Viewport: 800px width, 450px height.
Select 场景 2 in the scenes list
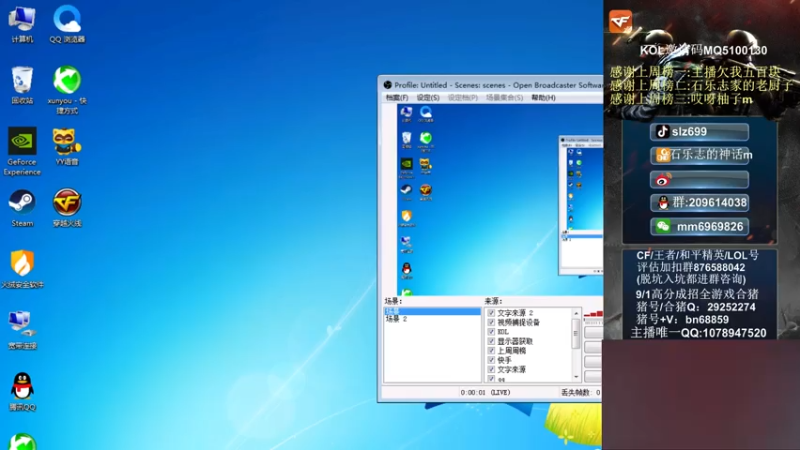[x=396, y=319]
